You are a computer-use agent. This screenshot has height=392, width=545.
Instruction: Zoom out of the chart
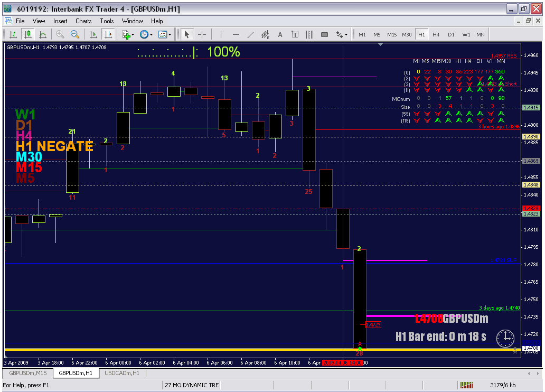pyautogui.click(x=75, y=34)
